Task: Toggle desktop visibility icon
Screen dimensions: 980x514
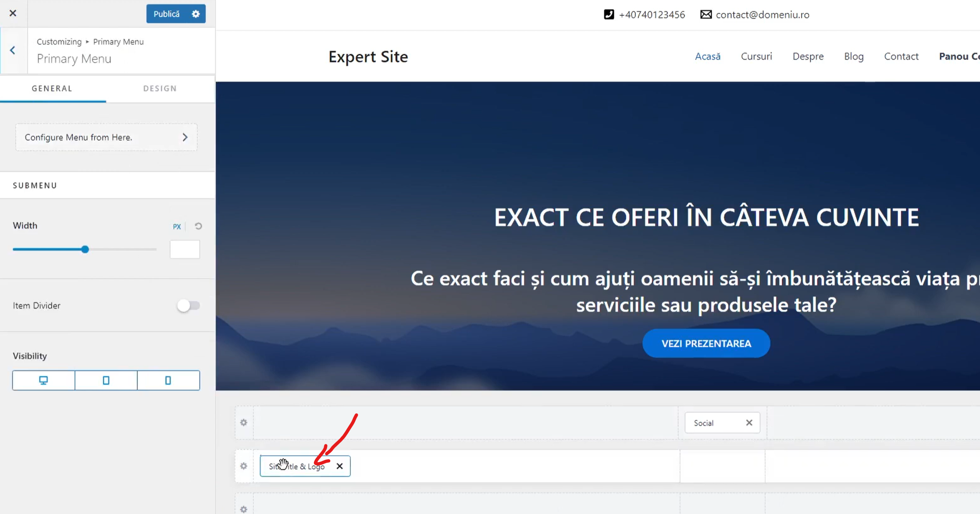Action: click(x=43, y=380)
